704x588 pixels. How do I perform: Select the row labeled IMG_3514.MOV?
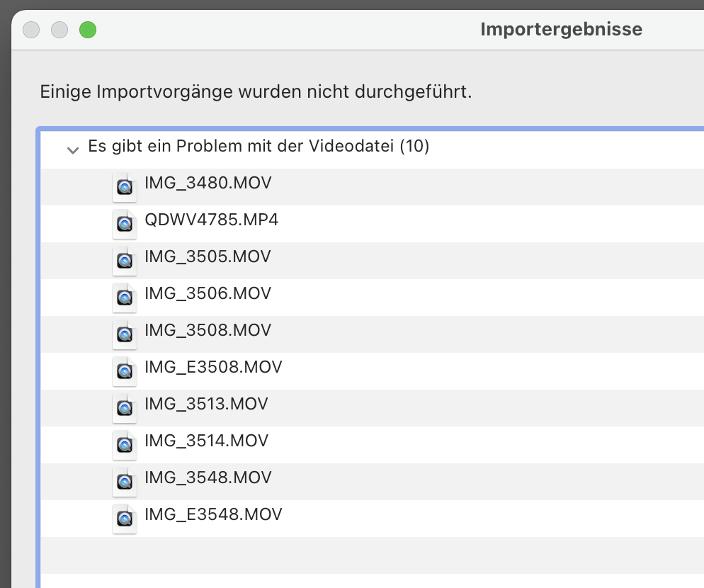point(206,441)
